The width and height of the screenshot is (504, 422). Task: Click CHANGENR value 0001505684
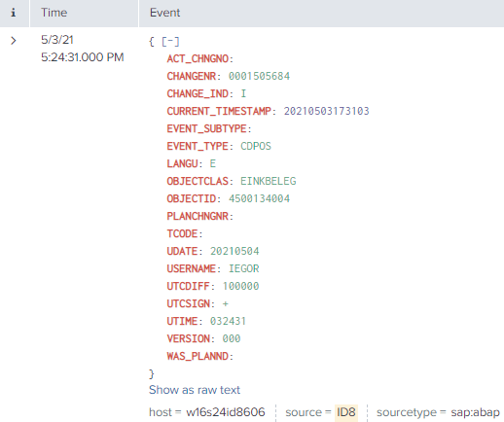coord(259,76)
